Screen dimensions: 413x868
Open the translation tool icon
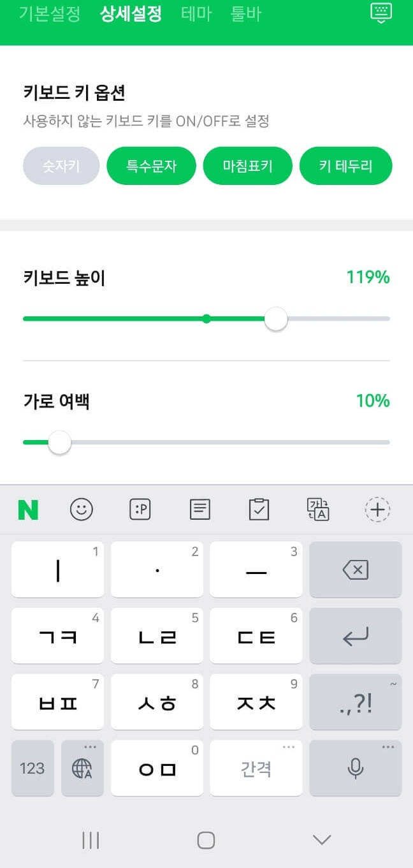(317, 509)
